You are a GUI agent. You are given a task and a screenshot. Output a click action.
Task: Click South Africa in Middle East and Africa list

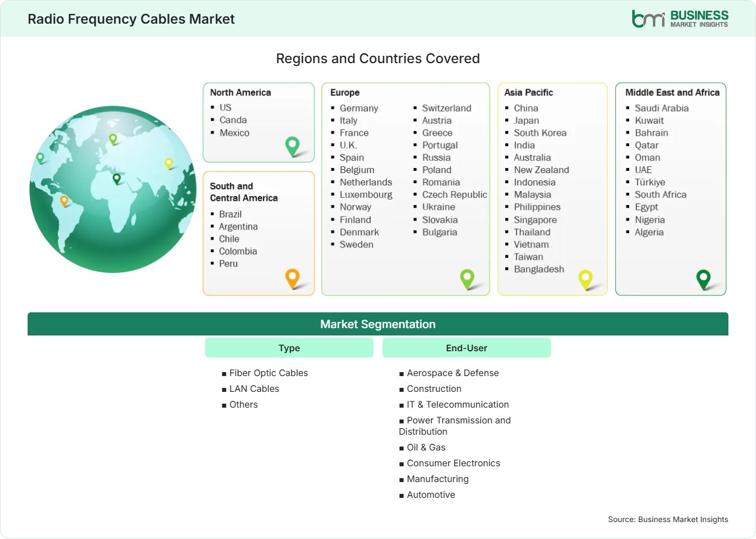[661, 195]
